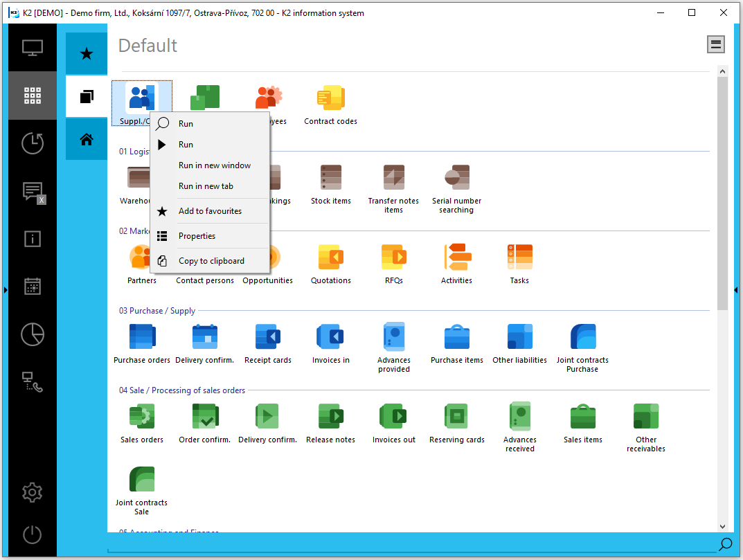Open the Order confirm. module
743x560 pixels.
point(205,423)
